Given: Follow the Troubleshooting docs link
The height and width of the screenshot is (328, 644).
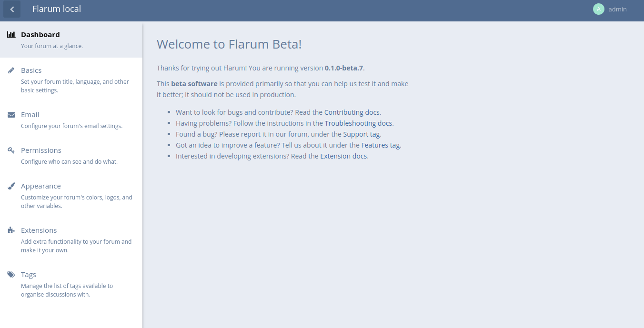Looking at the screenshot, I should click(x=359, y=123).
